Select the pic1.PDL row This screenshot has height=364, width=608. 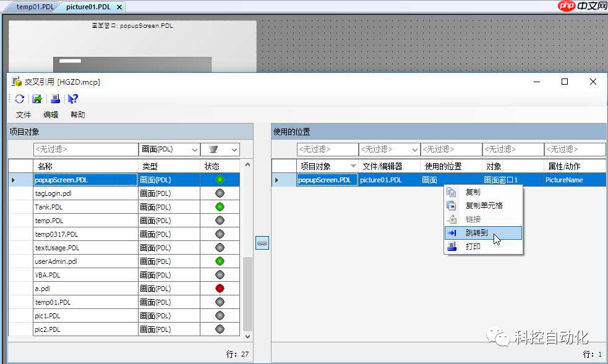pyautogui.click(x=124, y=316)
